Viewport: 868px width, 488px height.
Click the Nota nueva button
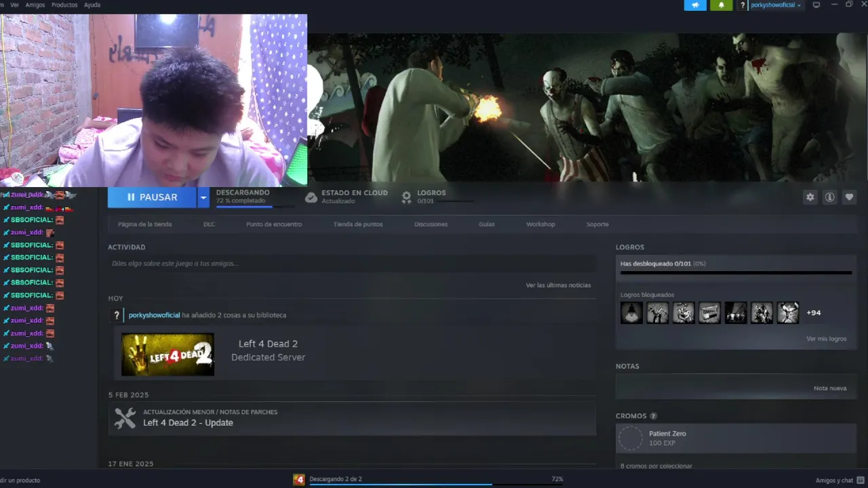[830, 388]
